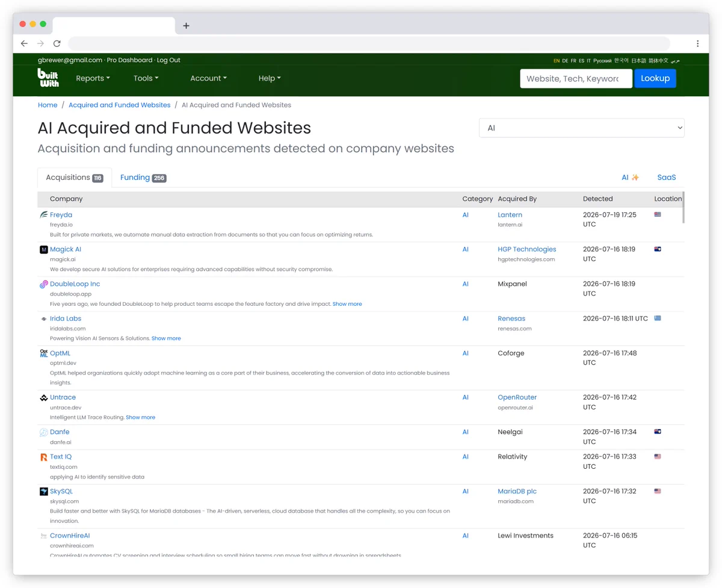Viewport: 722px width, 588px height.
Task: Open the Freyda company link
Action: coord(61,215)
